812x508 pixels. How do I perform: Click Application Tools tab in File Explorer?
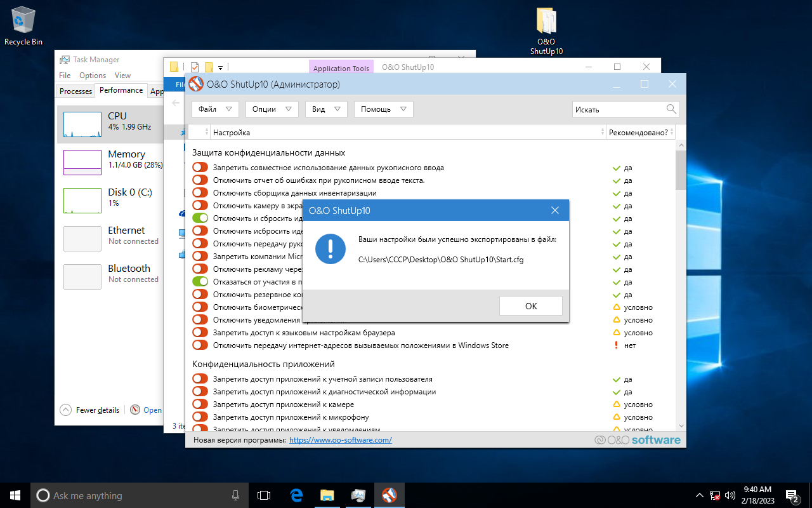click(x=341, y=68)
